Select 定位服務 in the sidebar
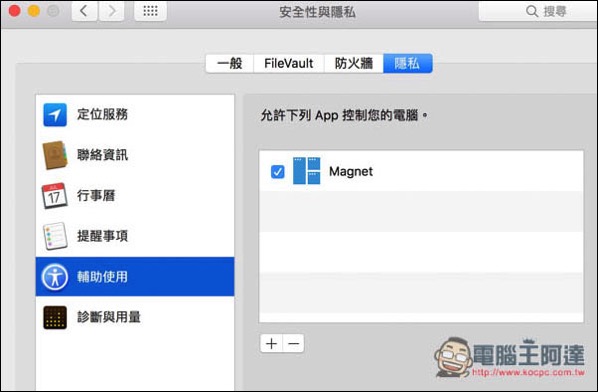Image resolution: width=598 pixels, height=392 pixels. [135, 114]
